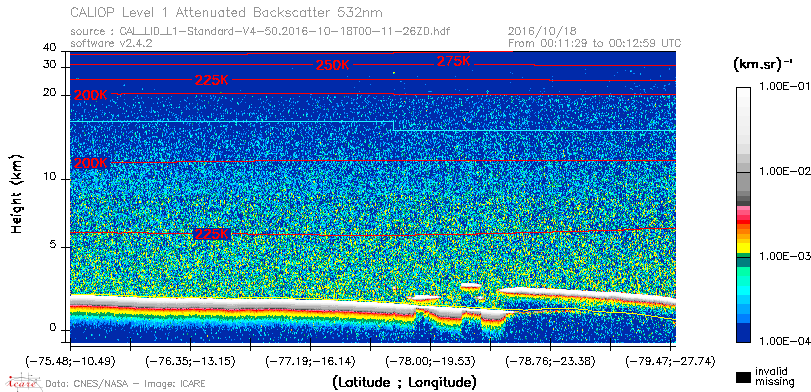Click the 'invalid missing' legend label

click(774, 376)
